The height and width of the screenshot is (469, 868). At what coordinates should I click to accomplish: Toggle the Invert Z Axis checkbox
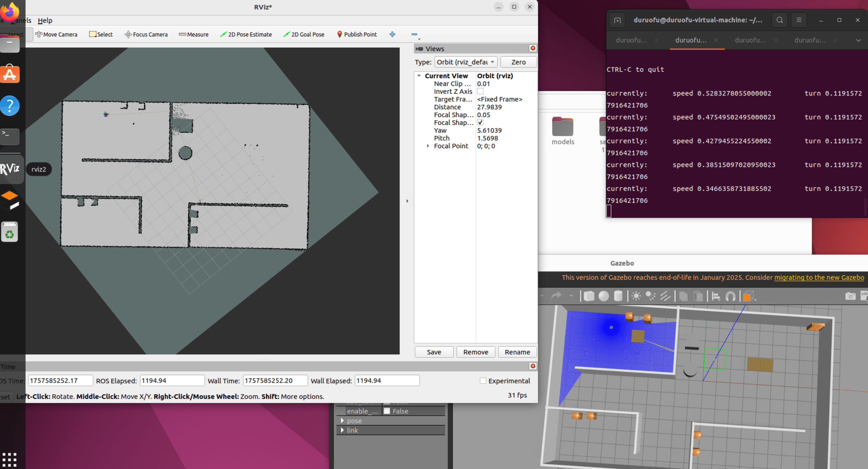[480, 91]
